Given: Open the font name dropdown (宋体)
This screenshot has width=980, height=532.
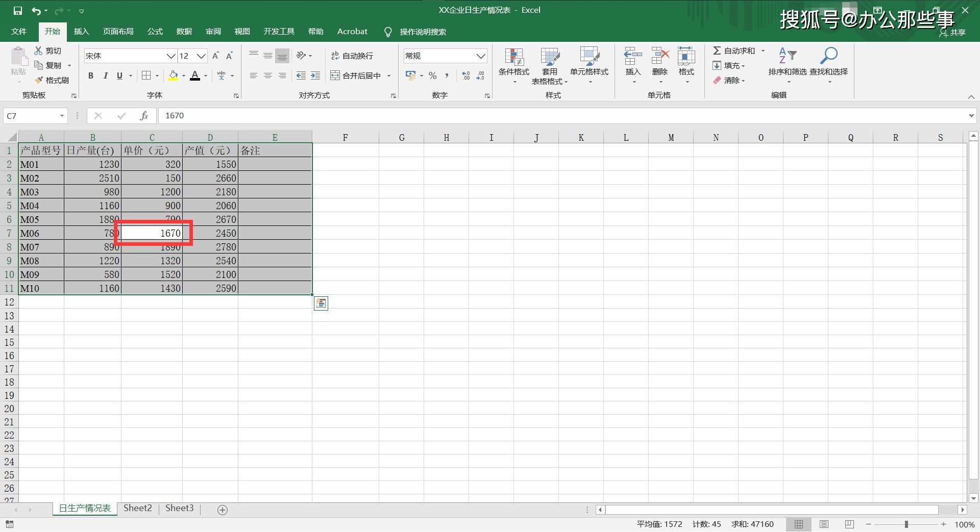Looking at the screenshot, I should coord(170,56).
